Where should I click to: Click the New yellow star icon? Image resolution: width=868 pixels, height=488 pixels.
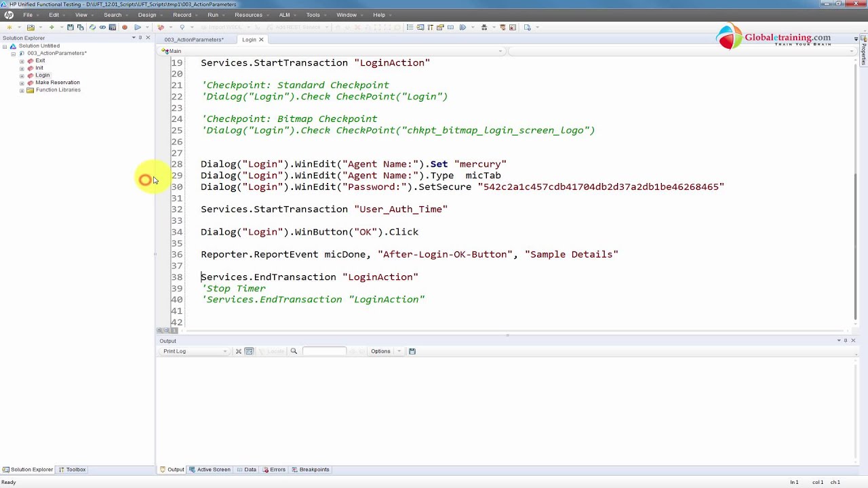9,27
